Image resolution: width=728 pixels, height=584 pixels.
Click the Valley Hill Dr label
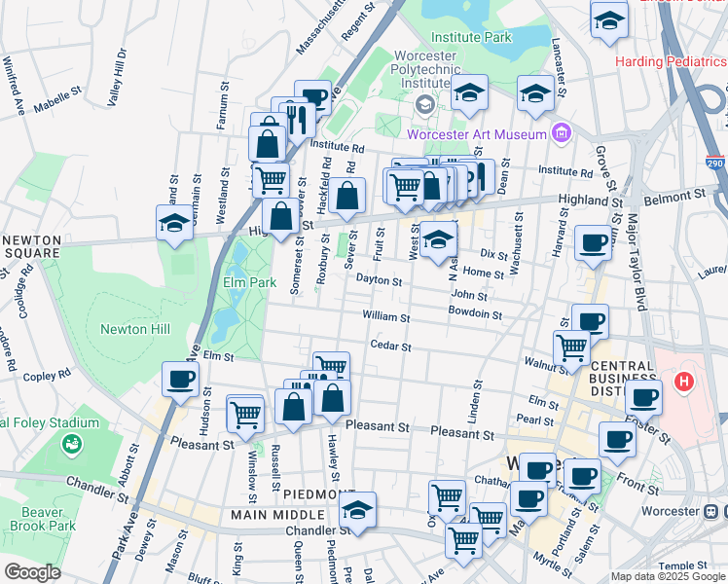click(116, 77)
